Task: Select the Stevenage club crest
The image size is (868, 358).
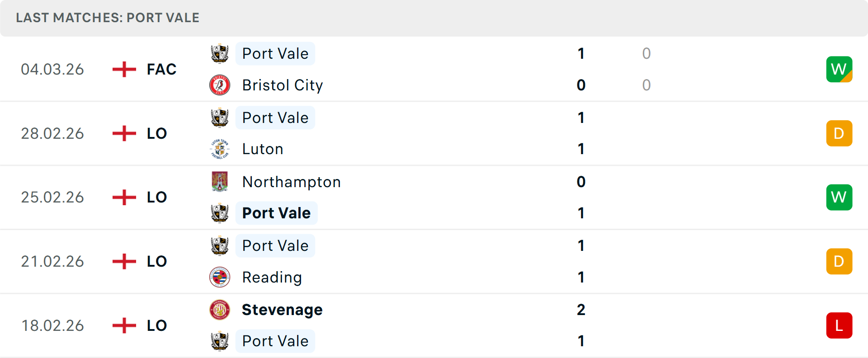Action: point(220,310)
